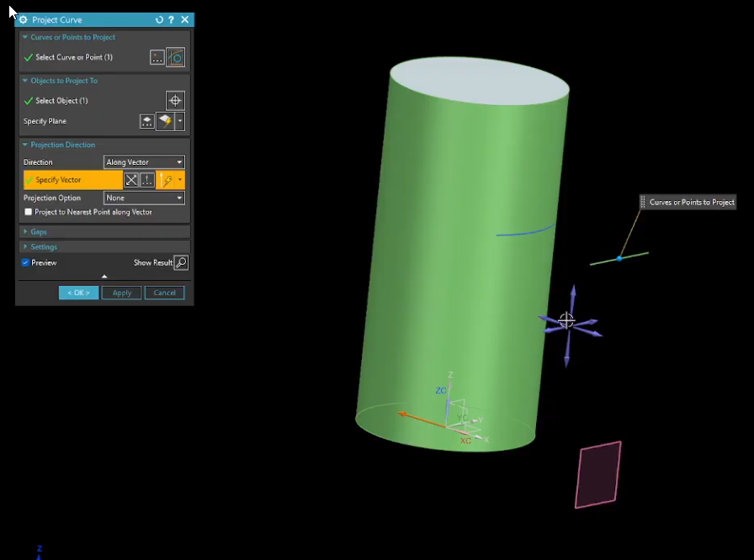Open the Specify Plane type dropdown arrow
Viewport: 754px width, 560px height.
tap(180, 121)
